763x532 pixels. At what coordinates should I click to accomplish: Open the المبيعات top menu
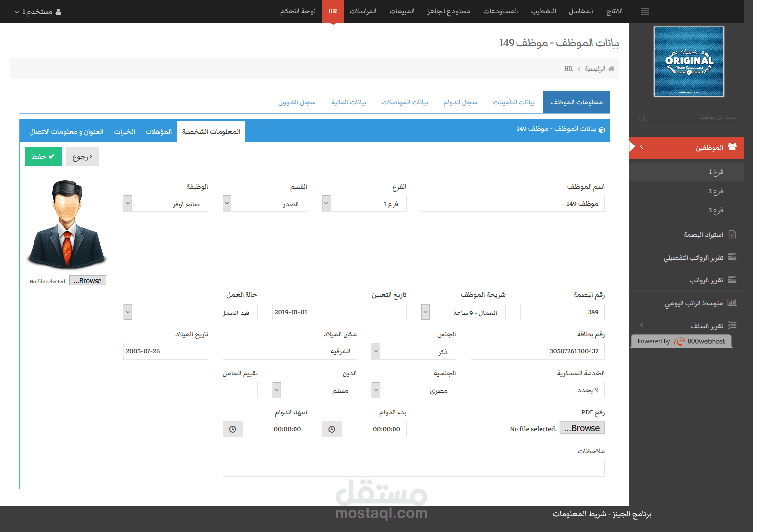(x=402, y=11)
